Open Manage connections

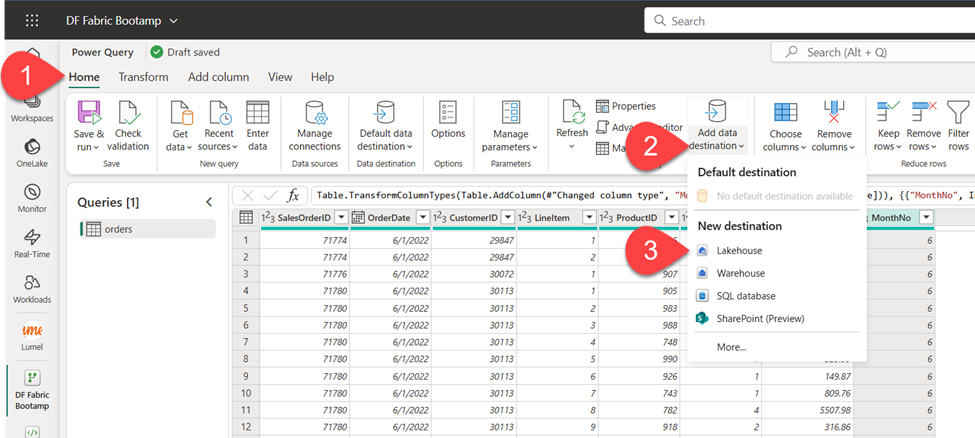coord(315,126)
